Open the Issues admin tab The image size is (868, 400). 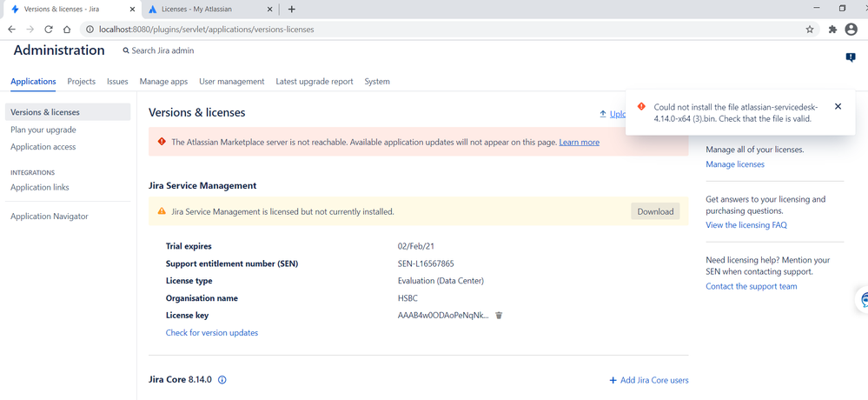(117, 82)
